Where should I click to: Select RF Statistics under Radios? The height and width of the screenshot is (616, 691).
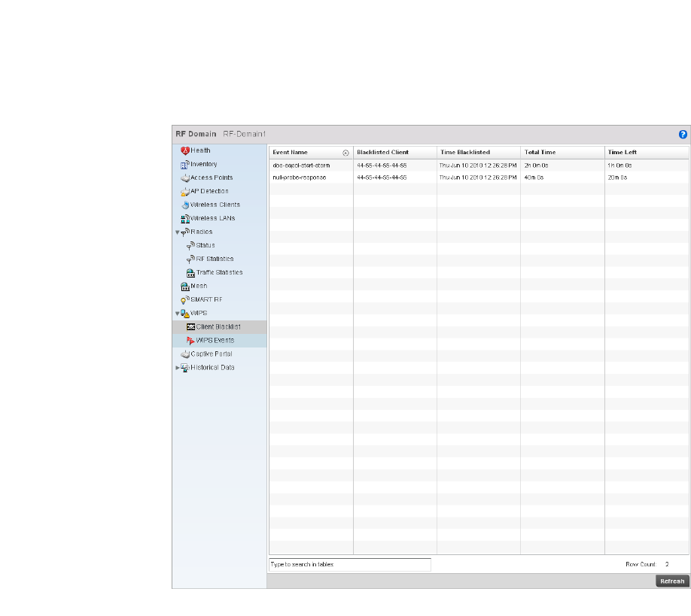(215, 259)
